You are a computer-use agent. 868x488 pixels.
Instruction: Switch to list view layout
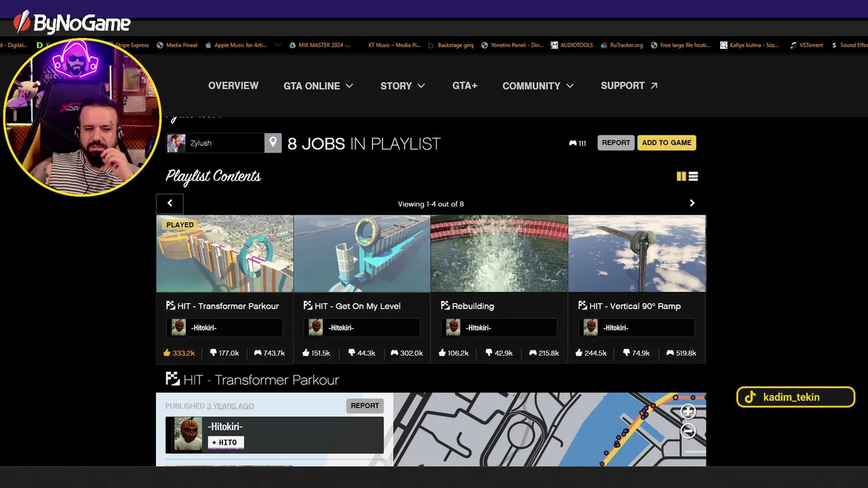click(693, 176)
